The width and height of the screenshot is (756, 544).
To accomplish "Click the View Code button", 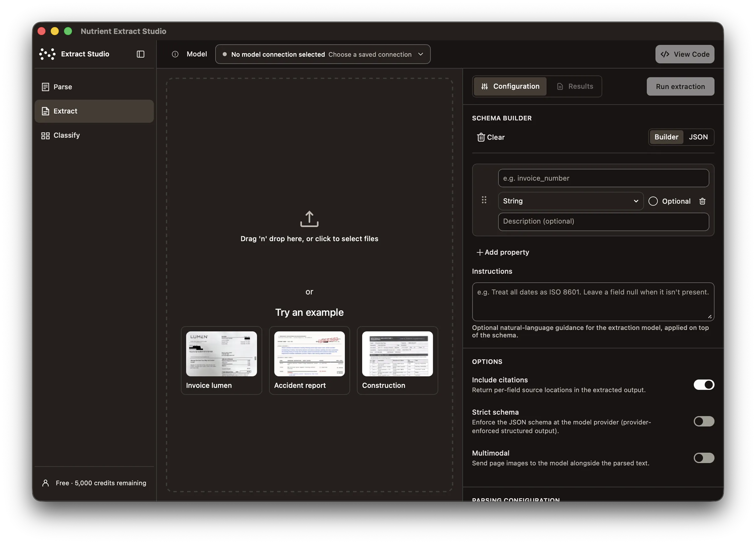I will tap(684, 54).
